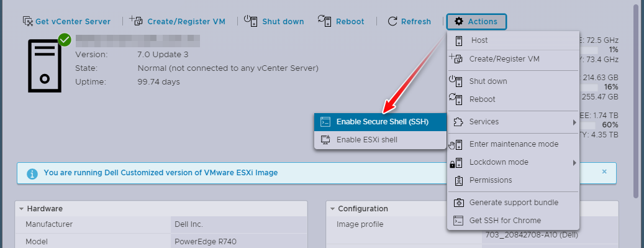
Task: Click the puzzle piece Services icon
Action: [x=458, y=122]
